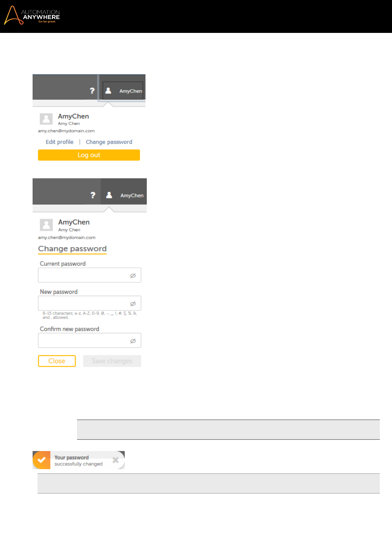392x554 pixels.
Task: Focus the New password field
Action: 90,303
